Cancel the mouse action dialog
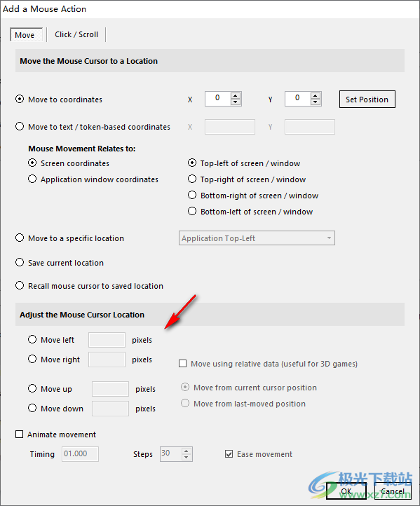This screenshot has height=506, width=420. pos(393,491)
